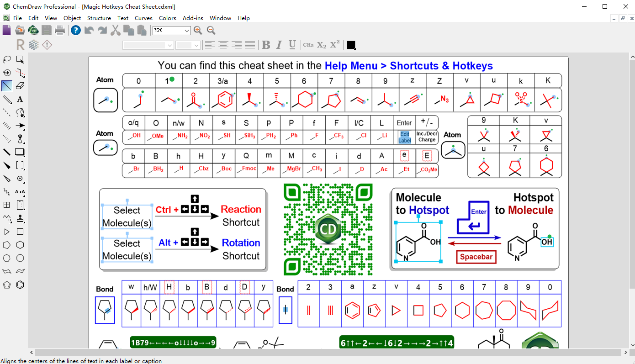Image resolution: width=635 pixels, height=364 pixels.
Task: Set left text alignment
Action: click(210, 44)
